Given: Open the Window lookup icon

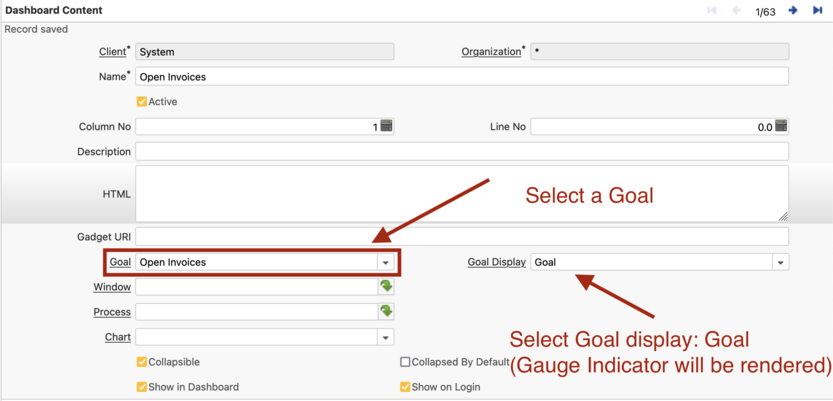Looking at the screenshot, I should pyautogui.click(x=386, y=287).
